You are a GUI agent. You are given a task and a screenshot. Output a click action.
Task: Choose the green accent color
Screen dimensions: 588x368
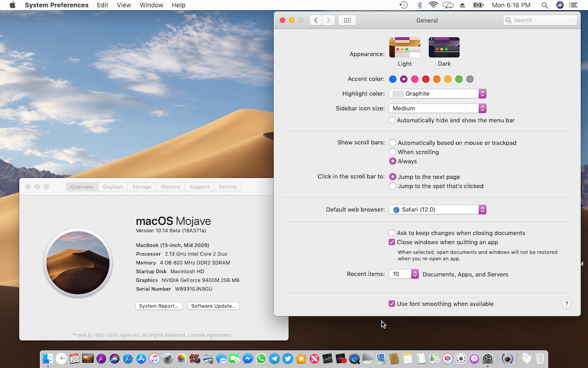coord(459,79)
